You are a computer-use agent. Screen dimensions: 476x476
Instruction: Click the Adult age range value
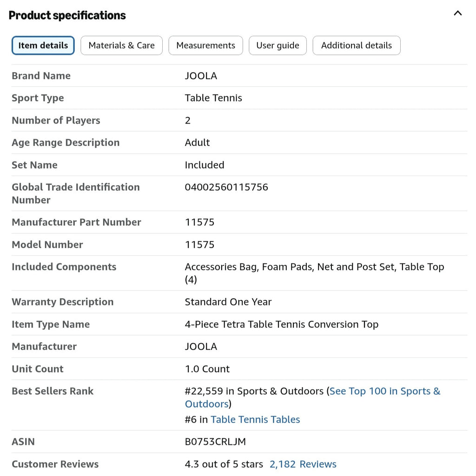coord(197,142)
